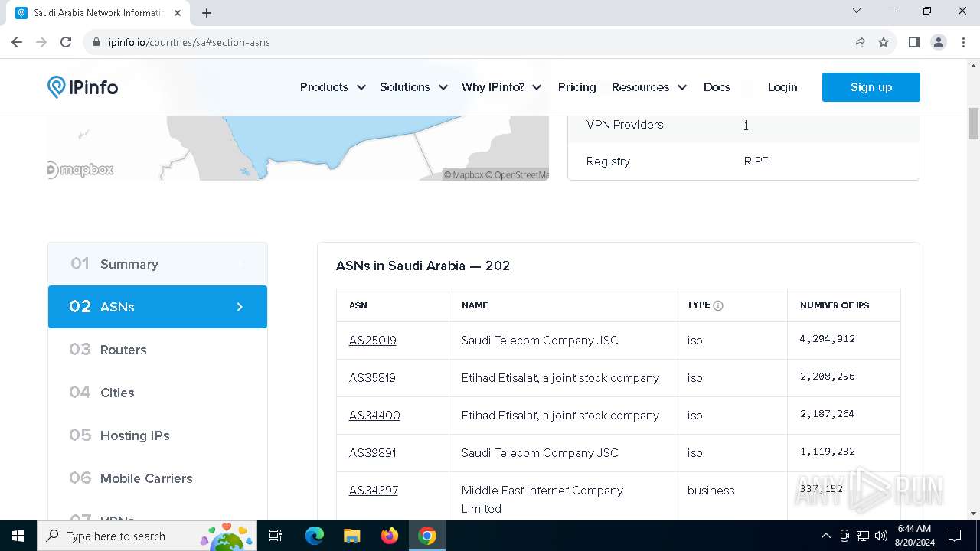Expand the Solutions menu
Image resolution: width=980 pixels, height=551 pixels.
pos(413,87)
